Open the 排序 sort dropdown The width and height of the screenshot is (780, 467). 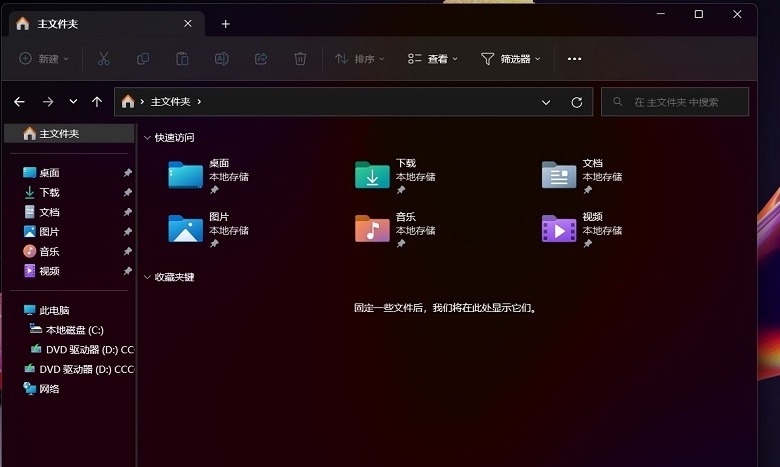click(360, 59)
